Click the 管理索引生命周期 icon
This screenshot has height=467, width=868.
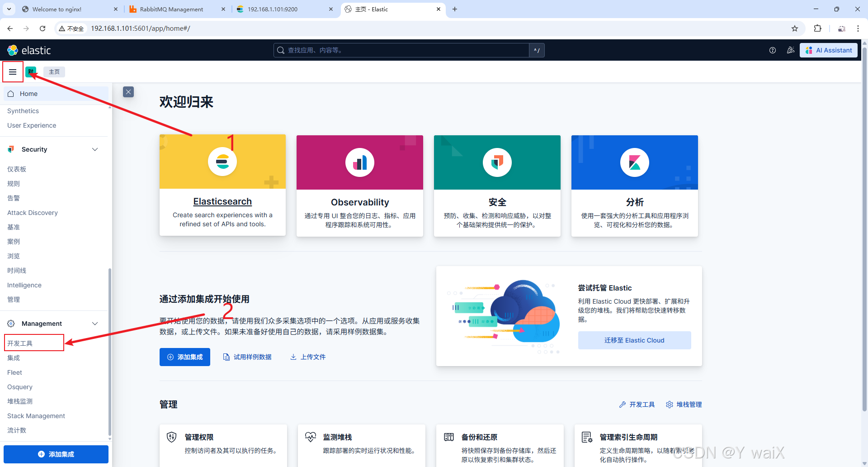click(x=587, y=437)
